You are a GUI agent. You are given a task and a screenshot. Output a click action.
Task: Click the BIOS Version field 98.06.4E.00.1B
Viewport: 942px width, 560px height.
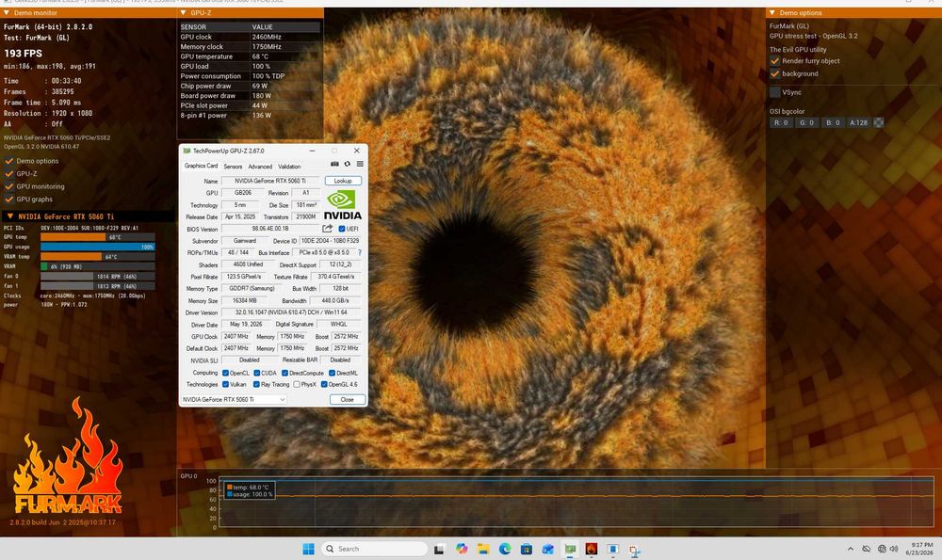click(270, 229)
